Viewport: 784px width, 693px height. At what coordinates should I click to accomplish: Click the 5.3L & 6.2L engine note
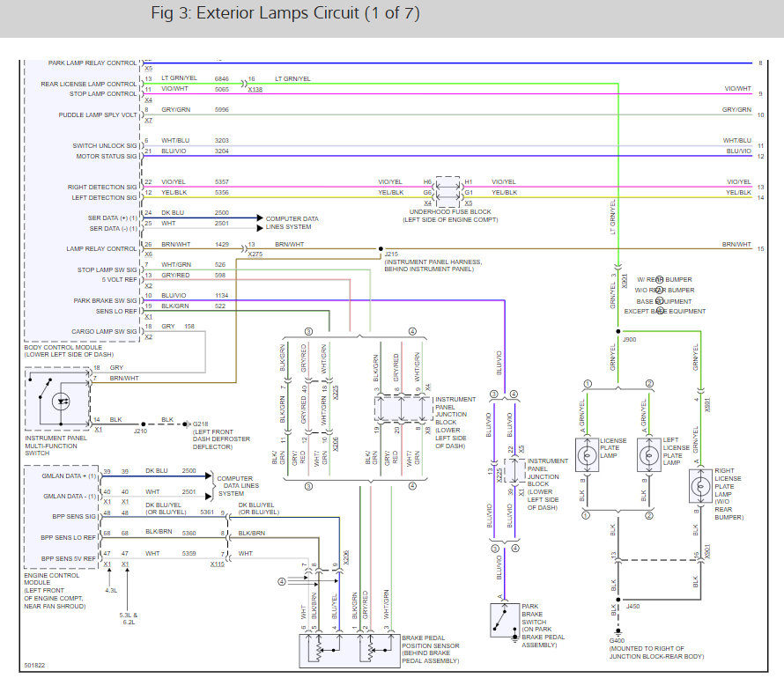click(x=128, y=618)
